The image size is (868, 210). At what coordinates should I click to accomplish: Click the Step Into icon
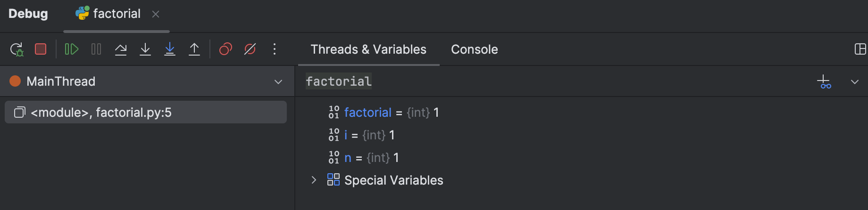[x=145, y=49]
